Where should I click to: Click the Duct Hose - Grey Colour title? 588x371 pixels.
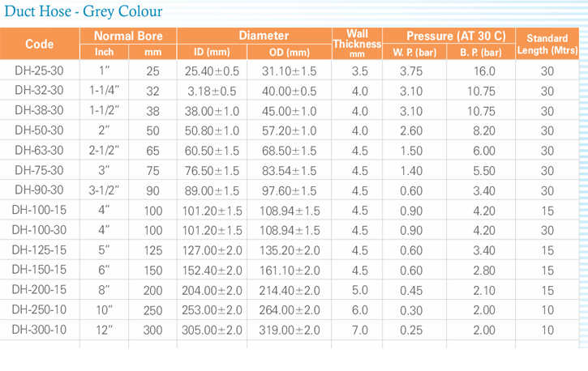(84, 11)
